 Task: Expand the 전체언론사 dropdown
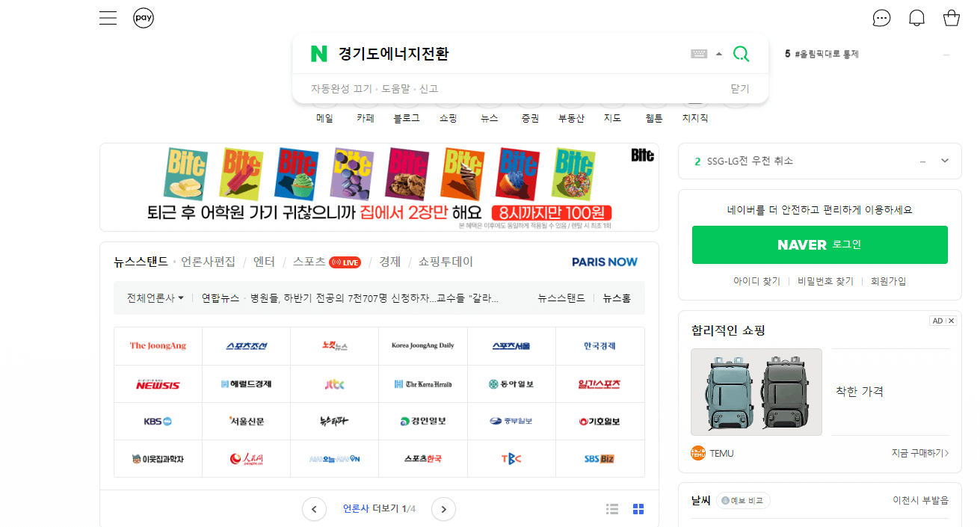155,298
